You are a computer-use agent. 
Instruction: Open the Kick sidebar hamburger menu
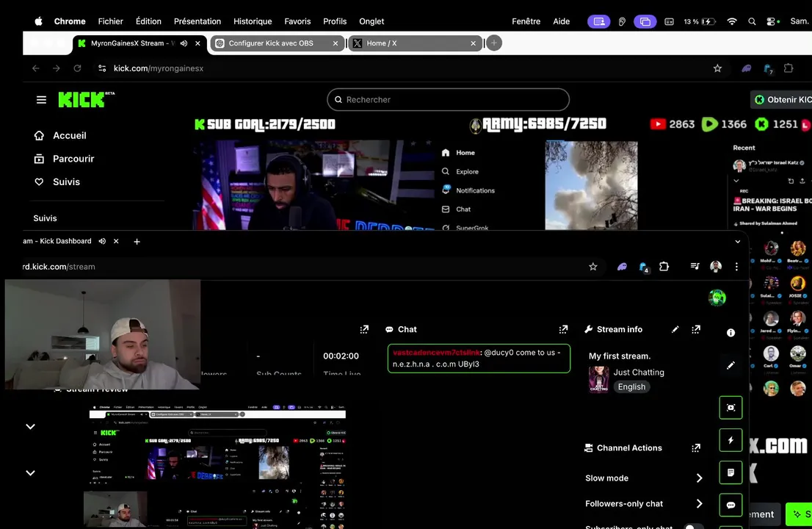pos(41,100)
